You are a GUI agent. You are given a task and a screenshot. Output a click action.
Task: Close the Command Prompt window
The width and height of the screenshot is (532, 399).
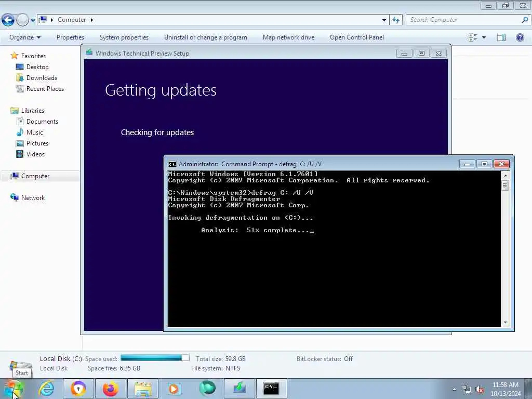coord(501,164)
